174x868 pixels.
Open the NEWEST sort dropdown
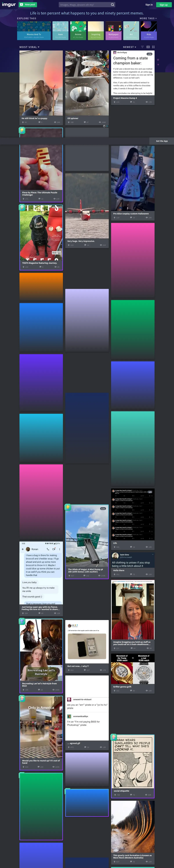[130, 47]
